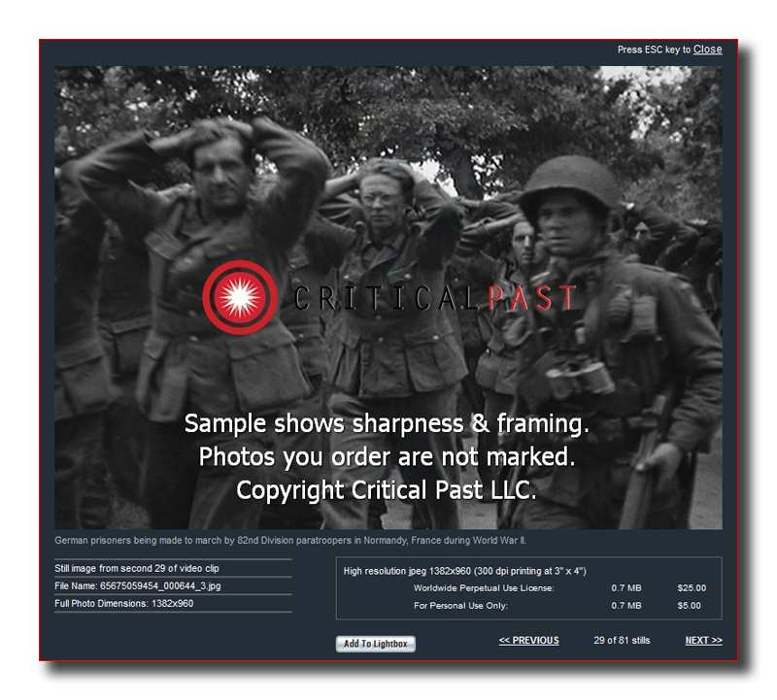Click the $25.00 price
777x700 pixels.
692,588
